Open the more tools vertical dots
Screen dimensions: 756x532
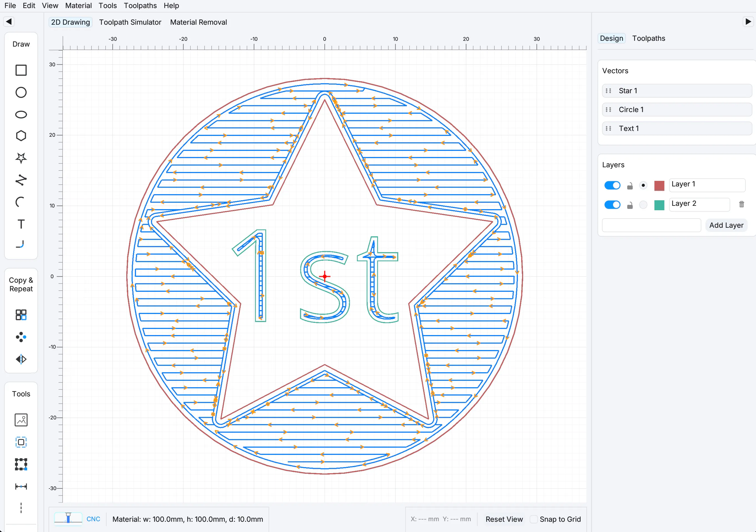coord(21,508)
